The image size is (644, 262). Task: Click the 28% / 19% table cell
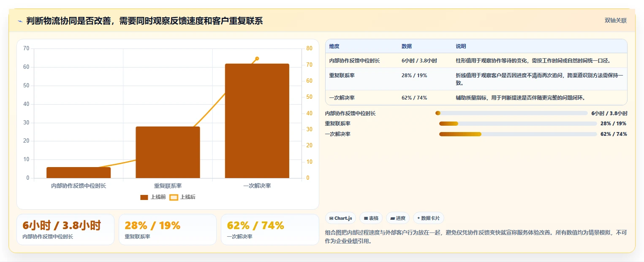click(x=414, y=76)
